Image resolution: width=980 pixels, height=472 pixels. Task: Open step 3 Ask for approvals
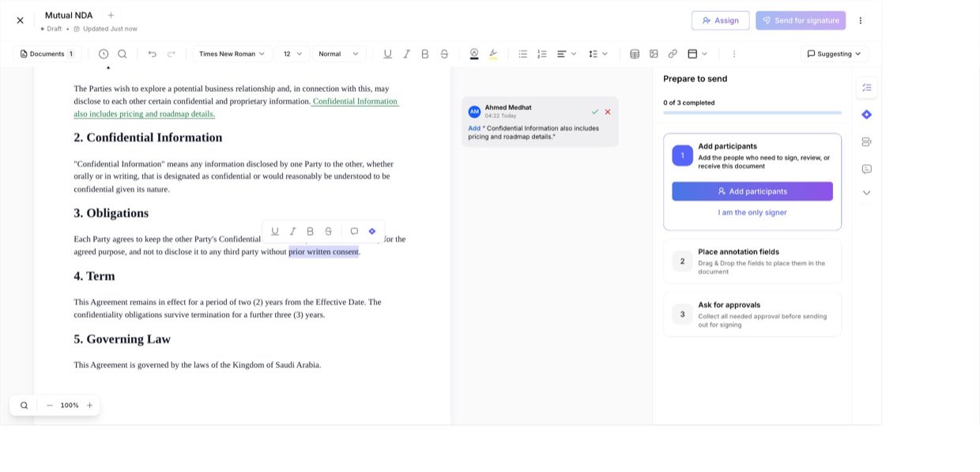pos(752,314)
